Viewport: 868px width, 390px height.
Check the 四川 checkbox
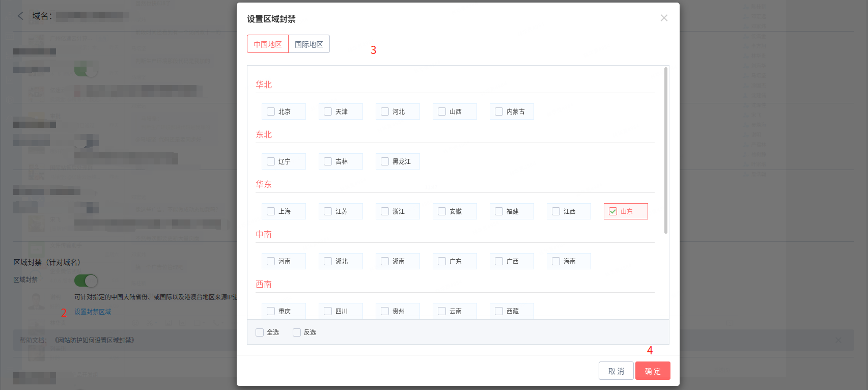click(x=328, y=311)
